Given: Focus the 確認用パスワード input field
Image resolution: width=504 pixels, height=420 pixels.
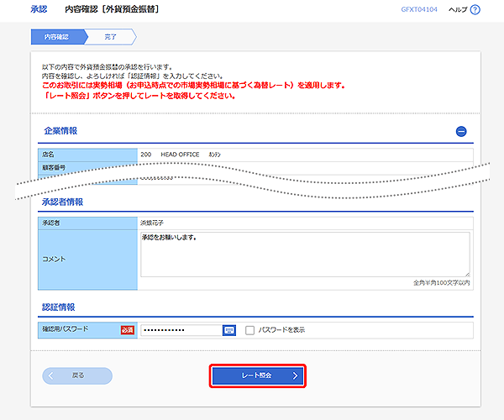Looking at the screenshot, I should pos(181,330).
